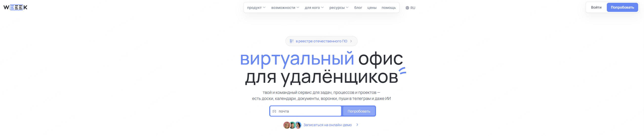Screen dimensions: 644x136
Task: Click the header «Попробовать» button
Action: (622, 7)
